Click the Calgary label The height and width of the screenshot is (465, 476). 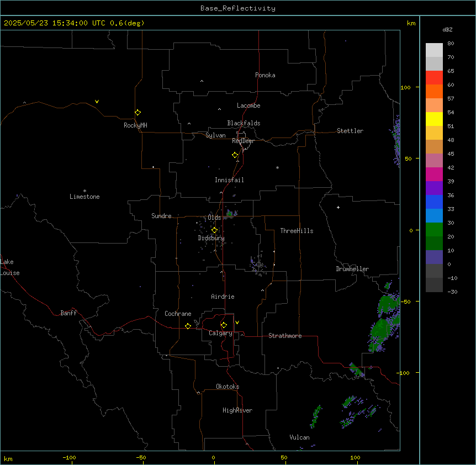[x=220, y=333]
